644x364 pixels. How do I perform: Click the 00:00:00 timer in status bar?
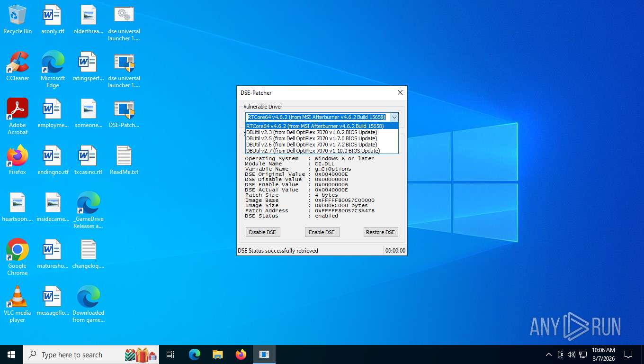coord(395,251)
